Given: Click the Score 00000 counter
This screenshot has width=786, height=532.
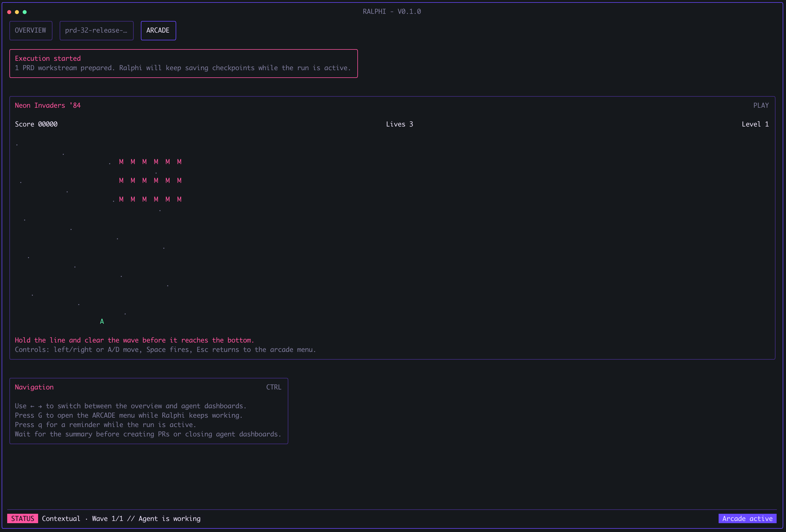Looking at the screenshot, I should click(36, 124).
